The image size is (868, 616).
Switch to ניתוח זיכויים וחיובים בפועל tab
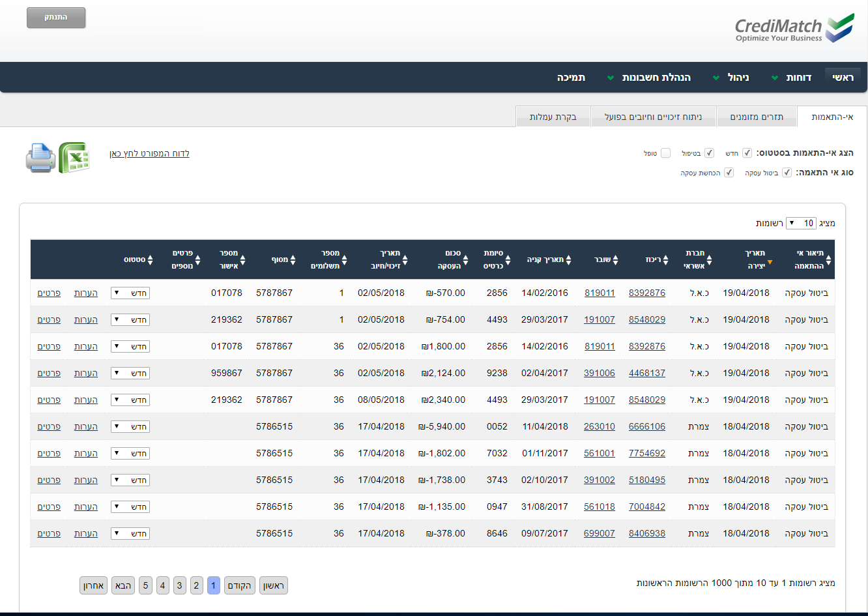point(653,117)
